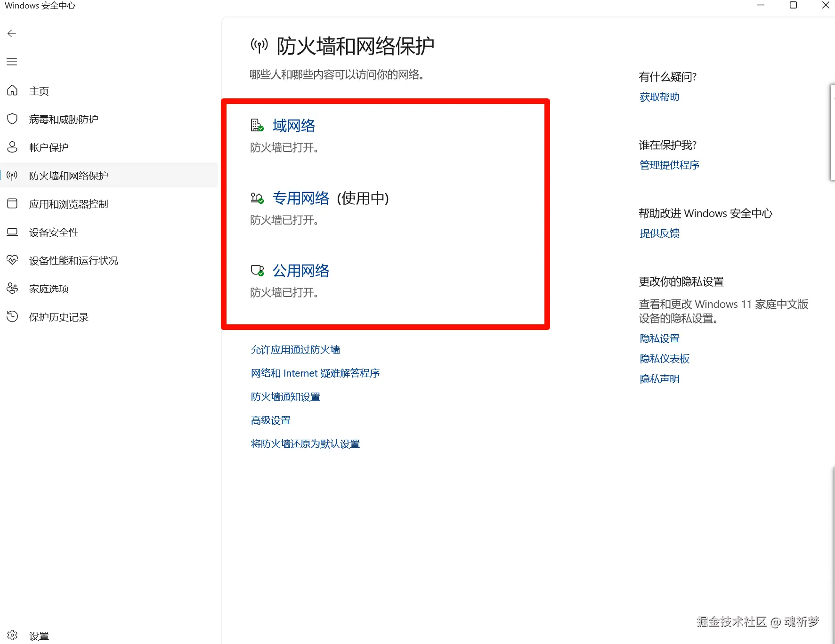Click the 更改你的隐私设置 heading
This screenshot has width=835, height=644.
[681, 282]
